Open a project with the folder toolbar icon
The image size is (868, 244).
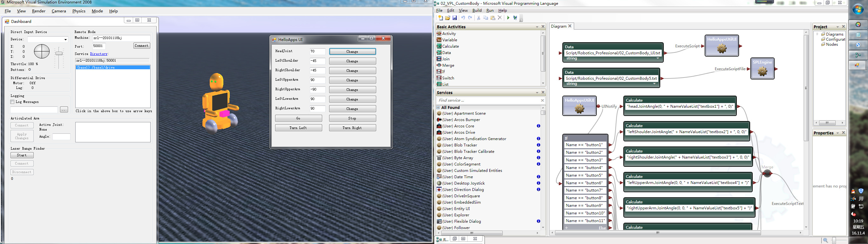tap(447, 18)
